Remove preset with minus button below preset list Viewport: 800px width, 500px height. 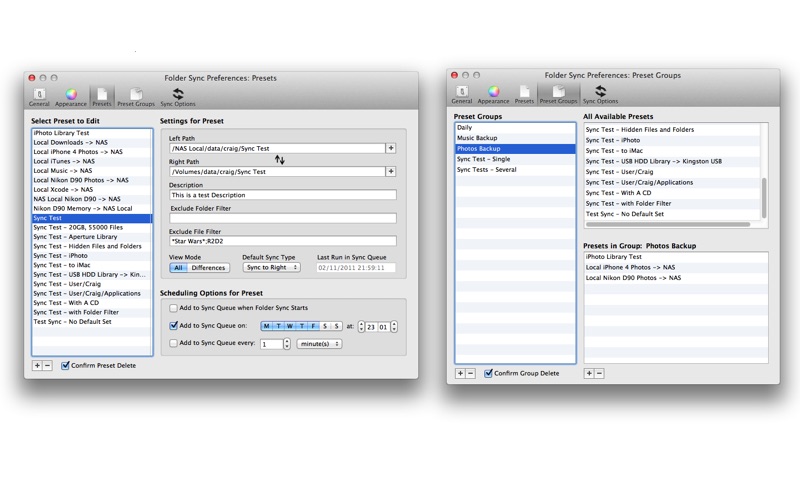click(48, 366)
